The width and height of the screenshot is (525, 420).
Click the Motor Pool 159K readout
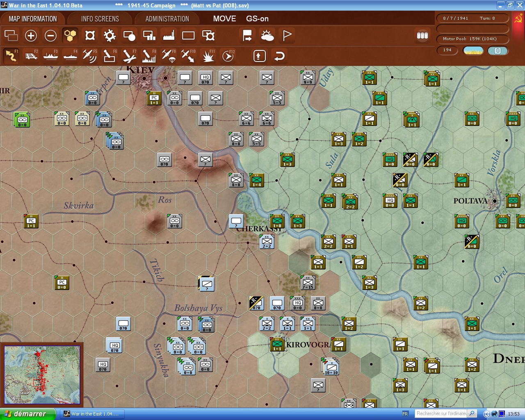click(472, 39)
